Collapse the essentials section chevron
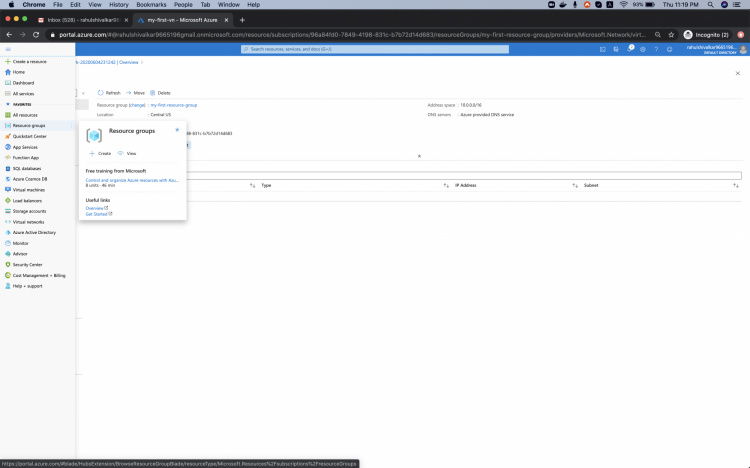The image size is (750, 468). [418, 156]
